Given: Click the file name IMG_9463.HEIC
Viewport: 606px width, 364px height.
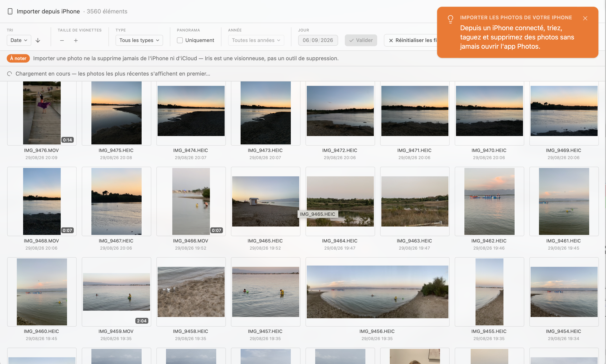Looking at the screenshot, I should (x=414, y=241).
